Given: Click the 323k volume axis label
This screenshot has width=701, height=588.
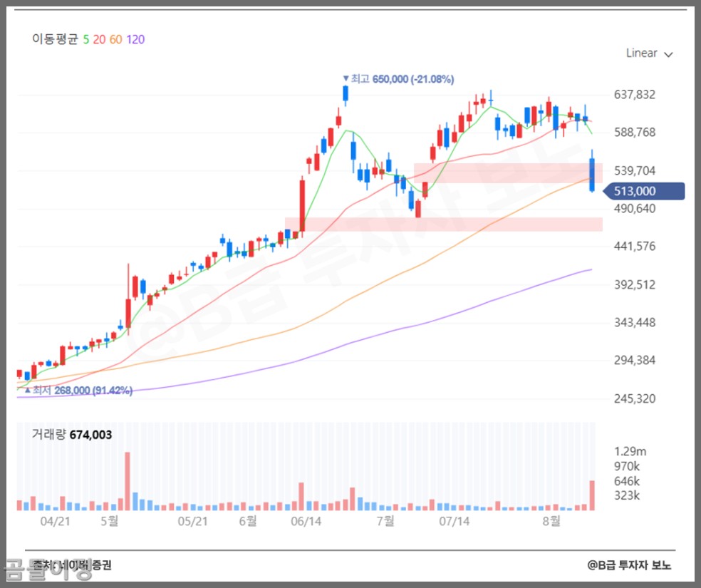Looking at the screenshot, I should [626, 495].
